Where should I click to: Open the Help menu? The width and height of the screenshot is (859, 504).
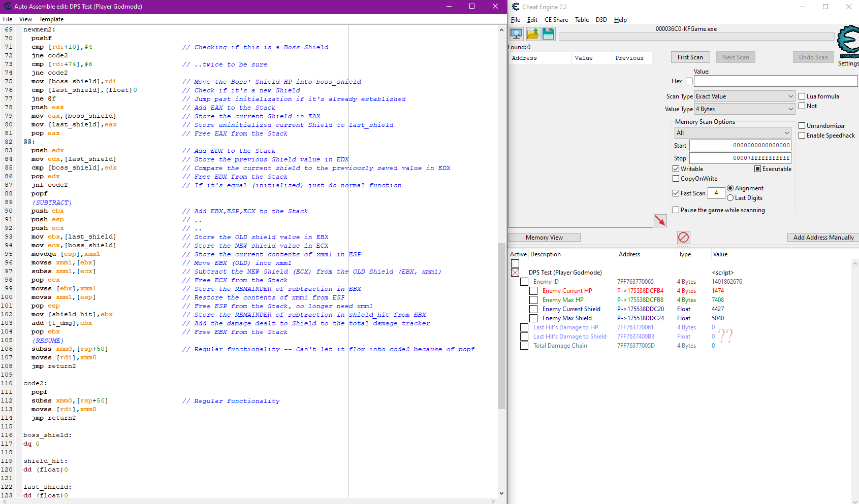(620, 20)
